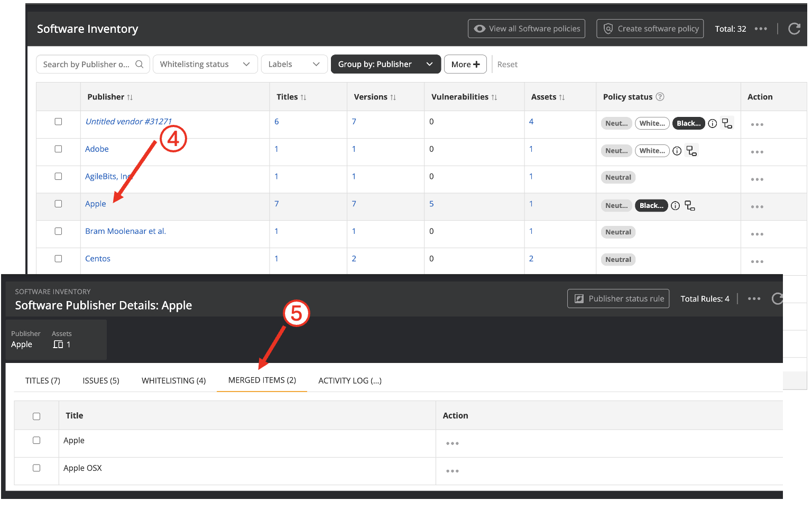Screen dimensions: 812x509
Task: Click the refresh icon in Software Inventory header
Action: click(x=793, y=29)
